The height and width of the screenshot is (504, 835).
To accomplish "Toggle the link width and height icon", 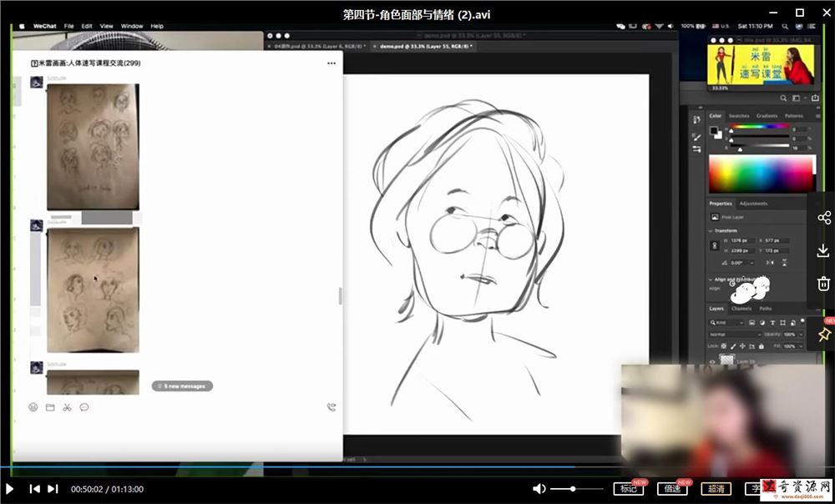I will 715,245.
